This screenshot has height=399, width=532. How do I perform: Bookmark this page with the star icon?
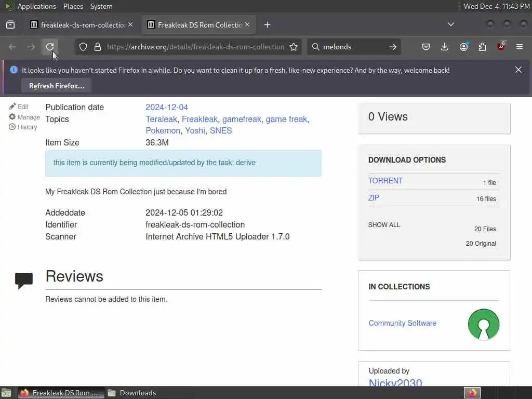[x=294, y=47]
